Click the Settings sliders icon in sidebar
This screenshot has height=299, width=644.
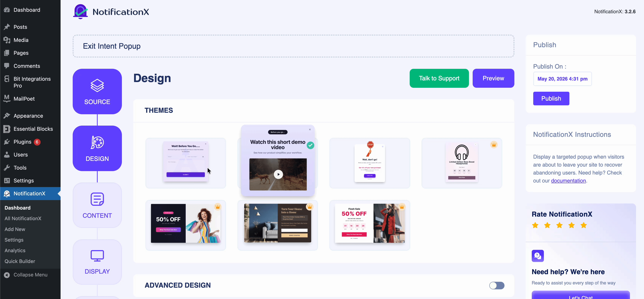click(7, 180)
